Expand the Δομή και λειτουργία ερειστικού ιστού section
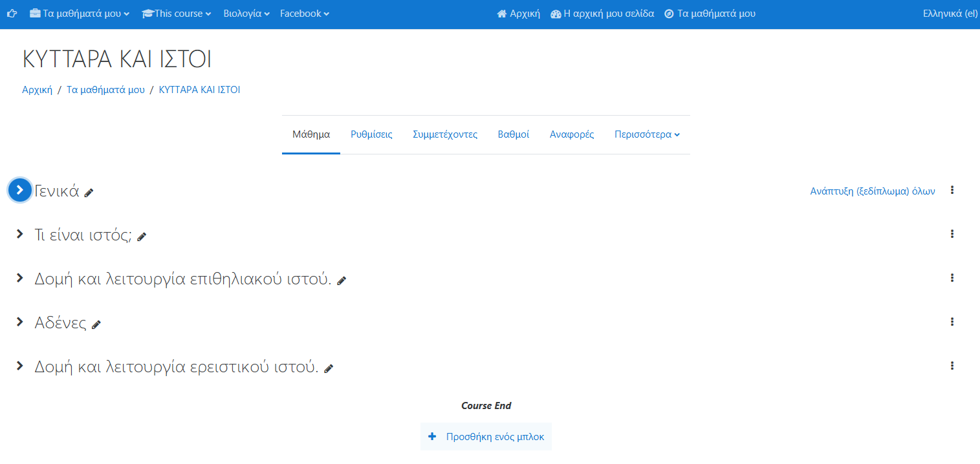The width and height of the screenshot is (980, 464). coord(20,366)
